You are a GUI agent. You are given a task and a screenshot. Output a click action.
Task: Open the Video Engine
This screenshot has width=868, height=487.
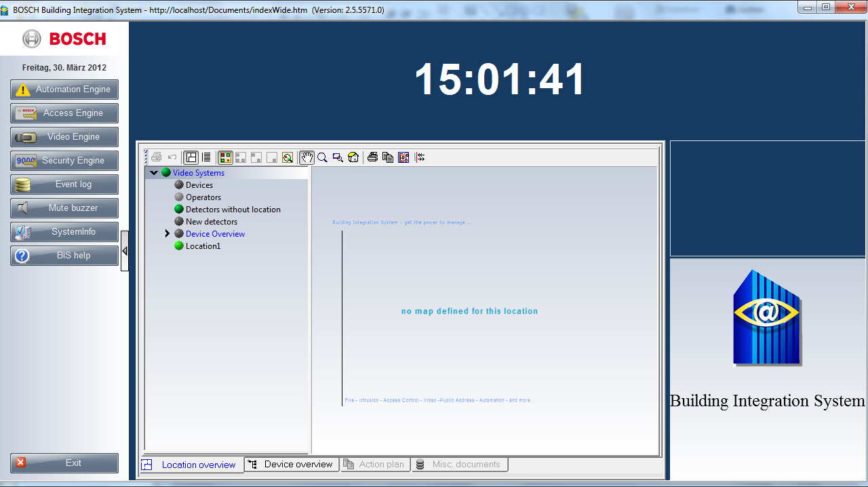[x=64, y=137]
